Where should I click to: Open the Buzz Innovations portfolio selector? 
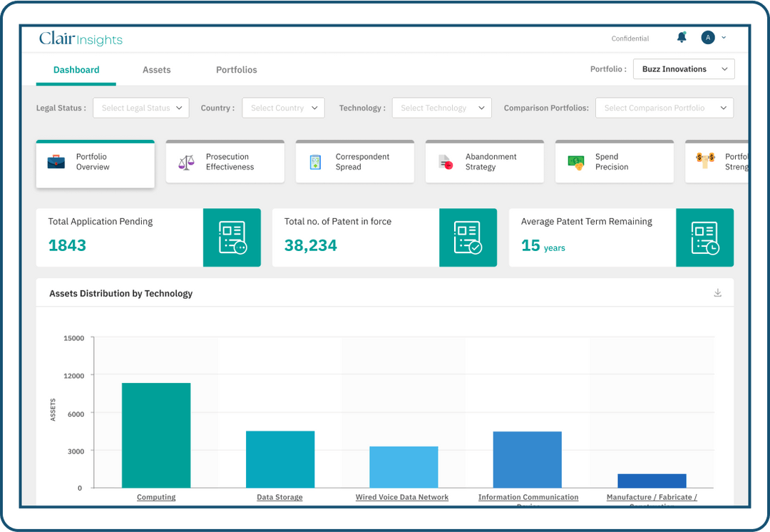tap(683, 69)
